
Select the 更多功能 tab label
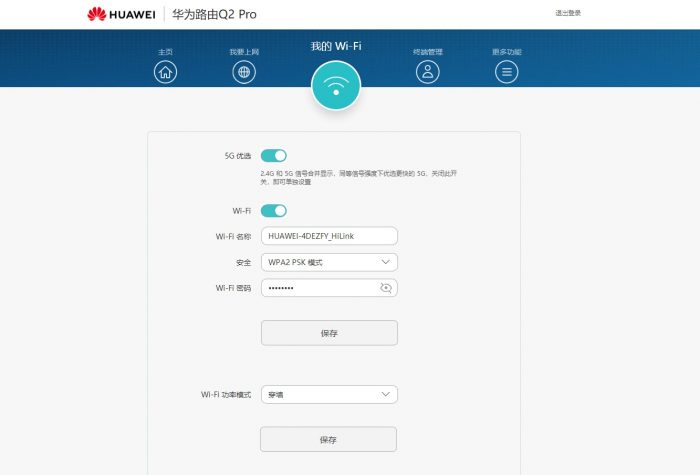tap(507, 52)
